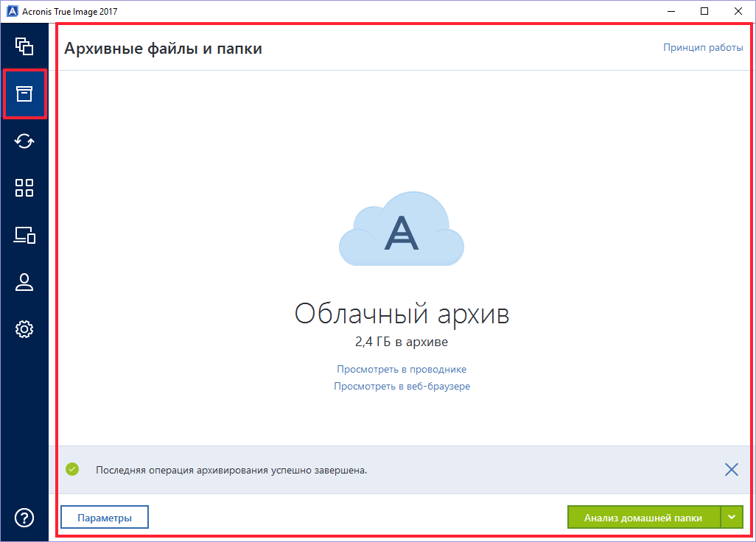Open the Account person icon in sidebar

coord(24,282)
